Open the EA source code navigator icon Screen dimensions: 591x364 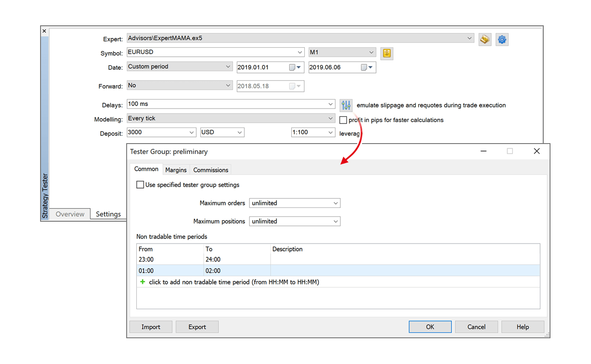click(x=485, y=39)
